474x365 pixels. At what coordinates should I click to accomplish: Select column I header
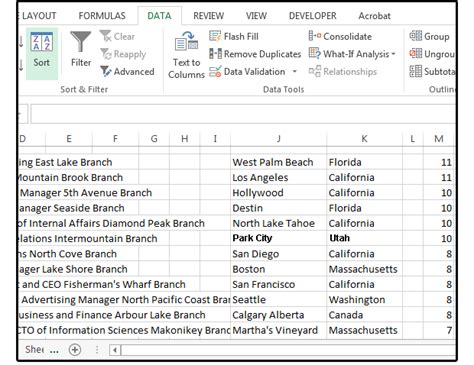[215, 139]
